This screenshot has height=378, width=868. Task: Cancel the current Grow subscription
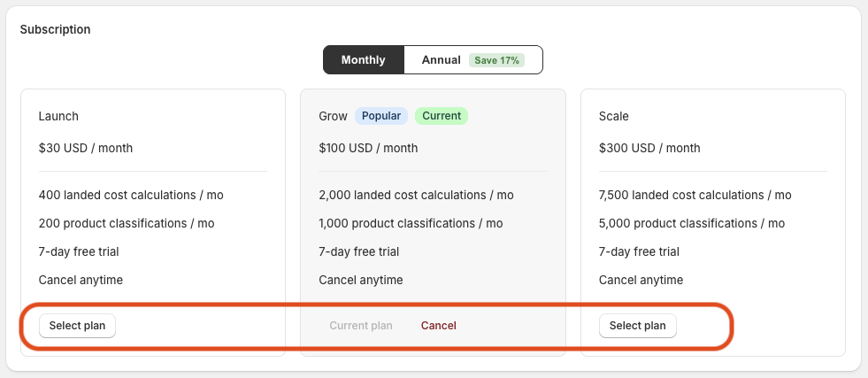pyautogui.click(x=439, y=326)
